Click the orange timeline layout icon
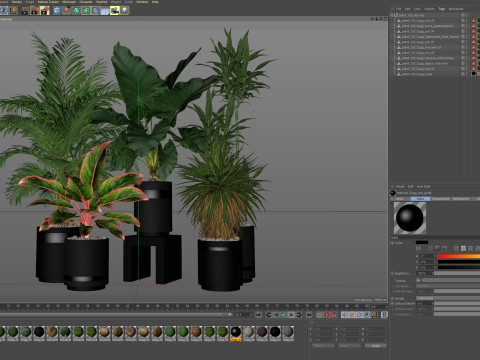 pos(384,315)
